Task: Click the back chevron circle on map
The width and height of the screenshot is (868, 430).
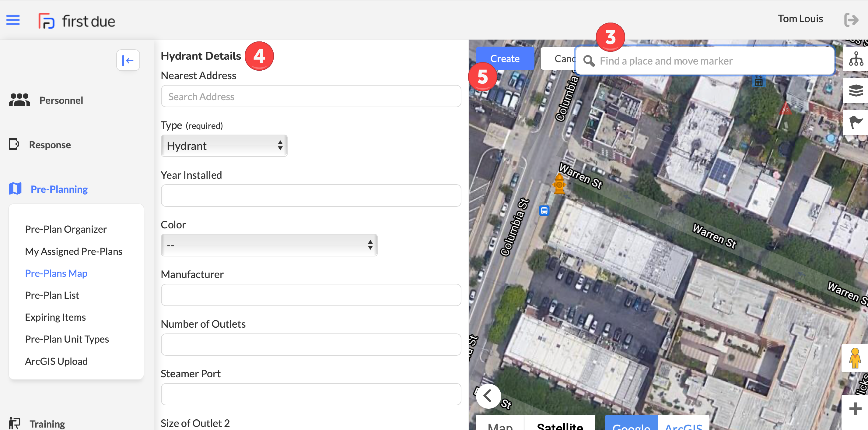Action: [x=488, y=396]
